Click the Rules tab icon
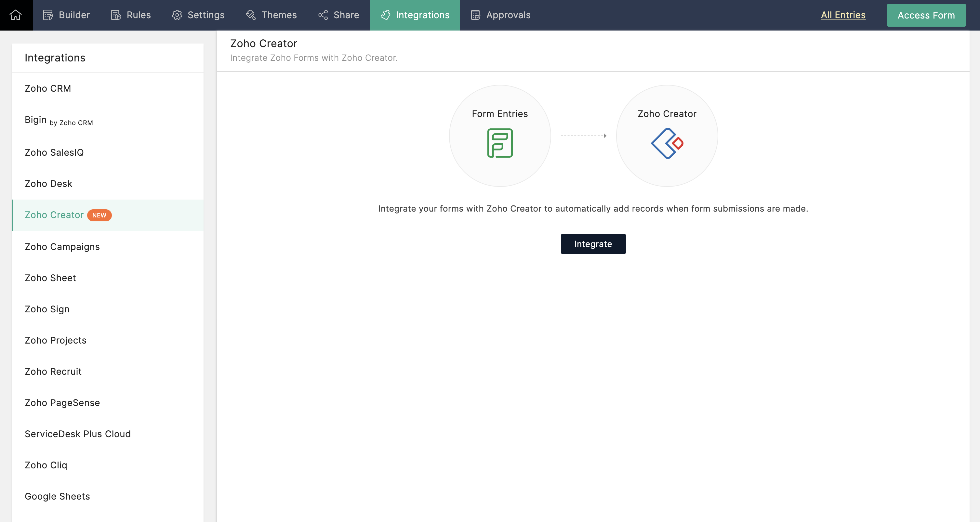This screenshot has width=980, height=522. coord(116,15)
